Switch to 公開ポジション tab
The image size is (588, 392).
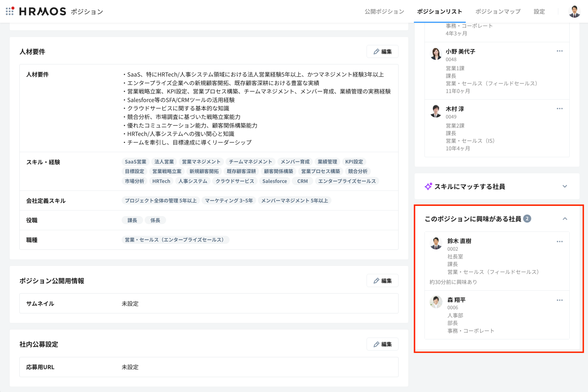[384, 12]
